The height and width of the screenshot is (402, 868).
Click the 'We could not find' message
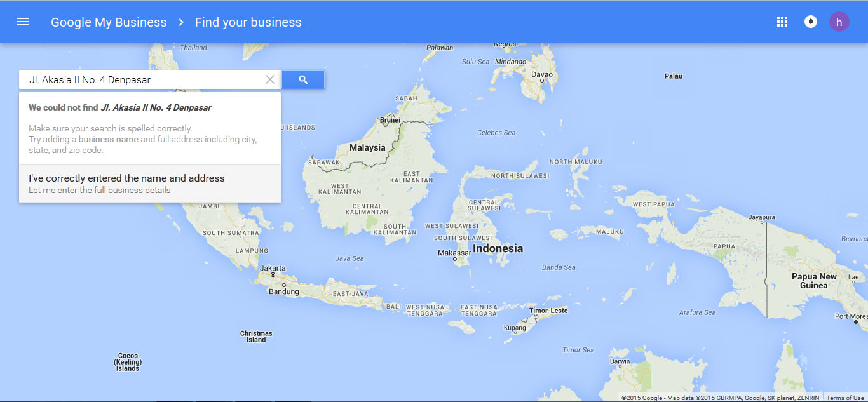[x=120, y=107]
